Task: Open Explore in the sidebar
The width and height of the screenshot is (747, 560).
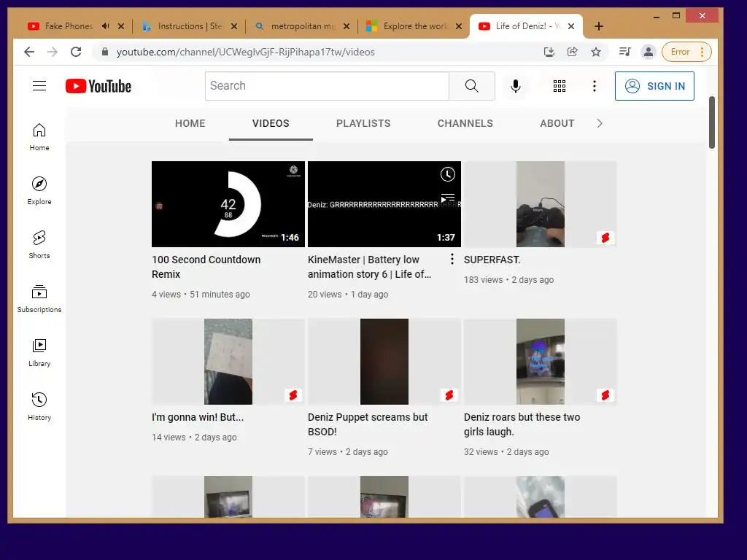Action: click(x=39, y=191)
